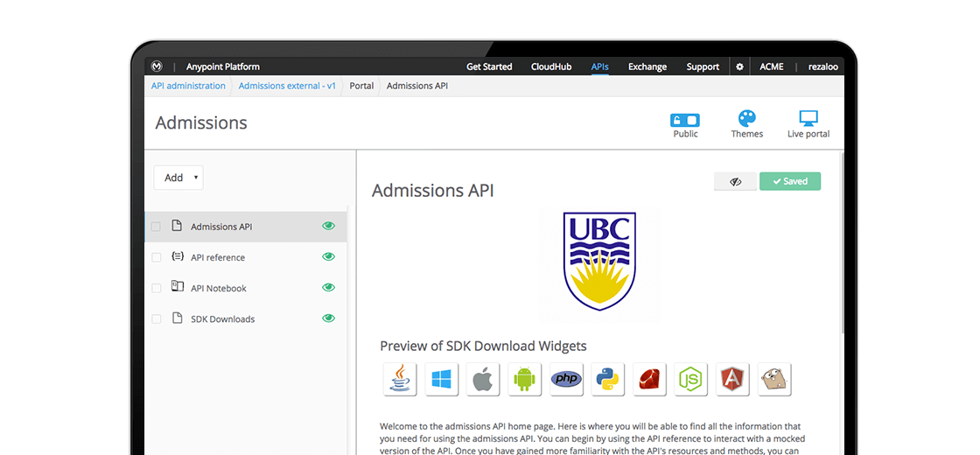Click the SDK Downloads page icon
The height and width of the screenshot is (455, 980).
pos(177,318)
